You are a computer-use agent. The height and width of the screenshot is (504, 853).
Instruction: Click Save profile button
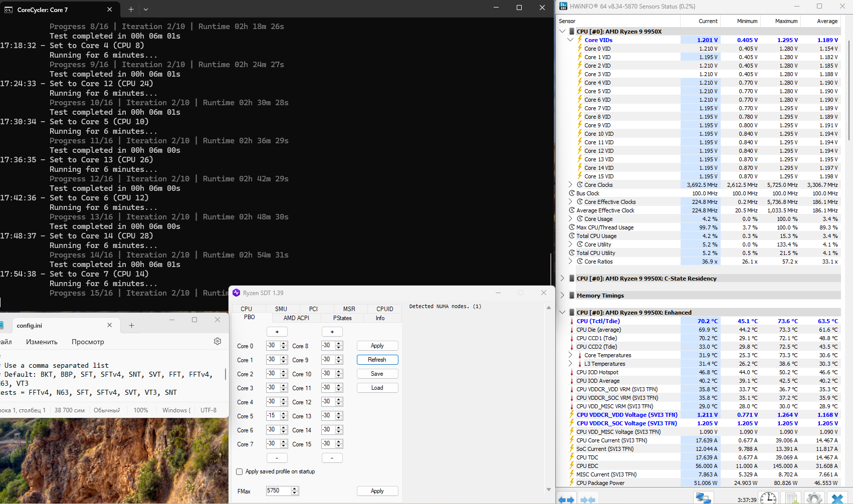point(377,374)
